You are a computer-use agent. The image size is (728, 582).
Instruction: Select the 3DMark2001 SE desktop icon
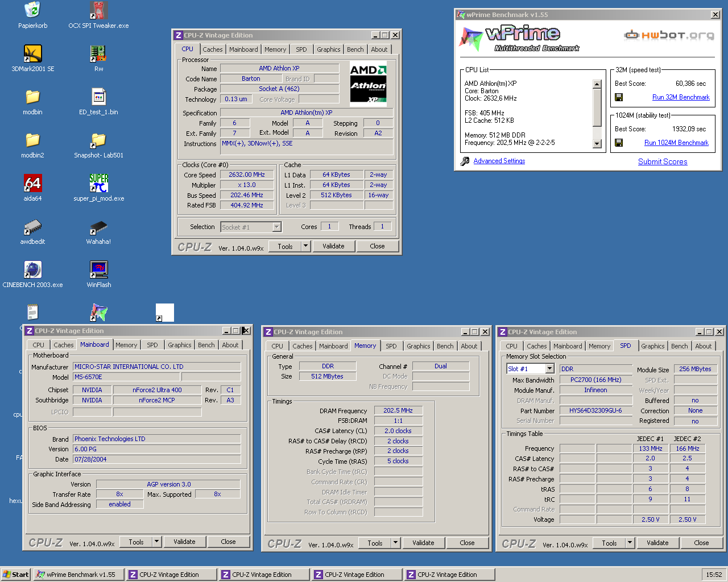point(32,53)
